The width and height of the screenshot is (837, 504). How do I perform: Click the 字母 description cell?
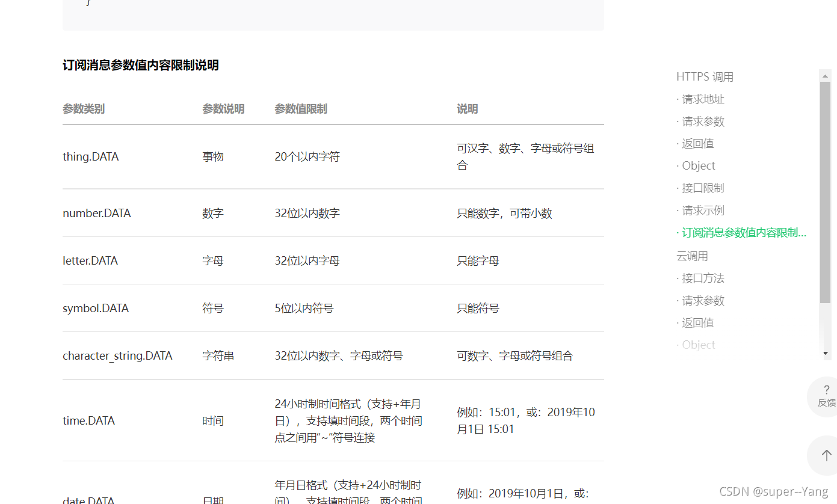213,261
